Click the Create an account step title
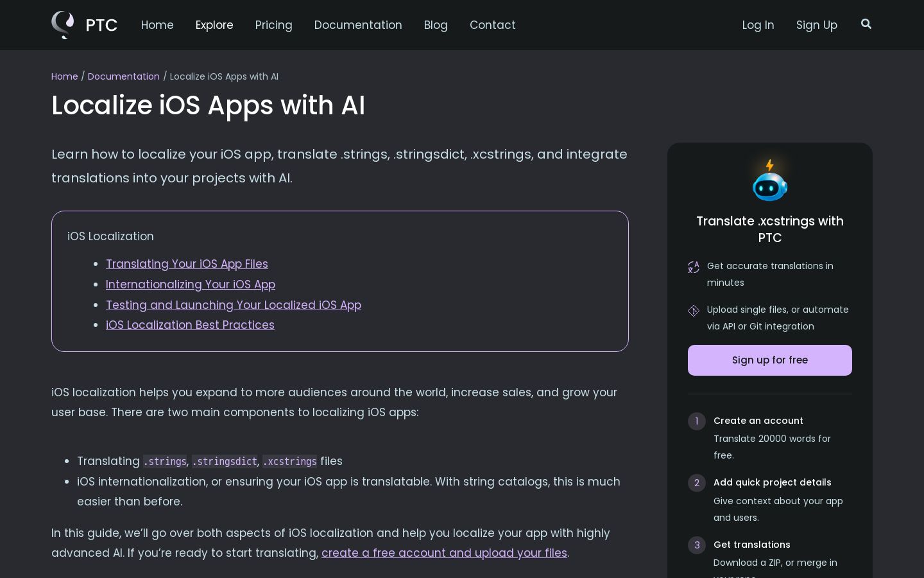The image size is (924, 578). [758, 421]
